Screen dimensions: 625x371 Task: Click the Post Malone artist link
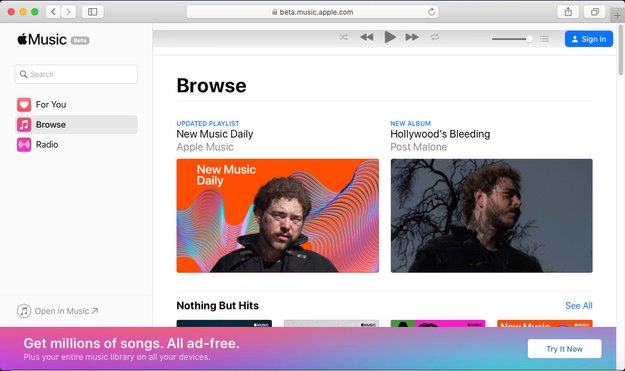click(419, 147)
